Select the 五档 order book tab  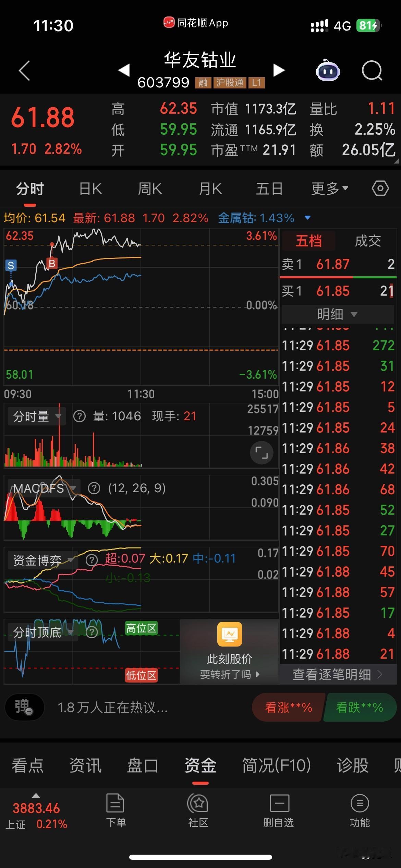[x=308, y=241]
